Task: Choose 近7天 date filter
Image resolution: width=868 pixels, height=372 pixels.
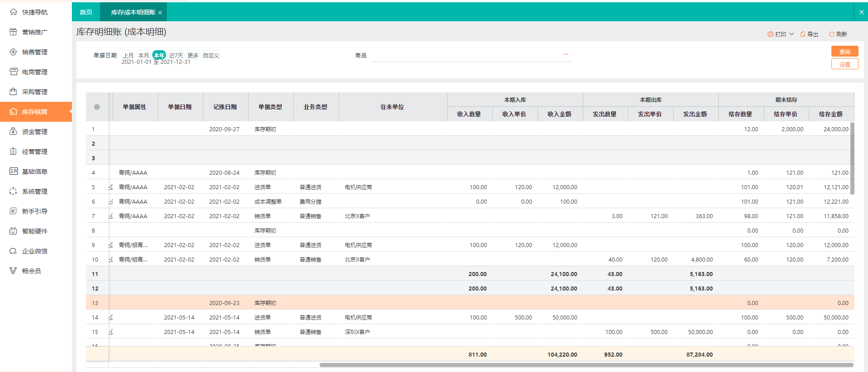Action: pyautogui.click(x=176, y=55)
